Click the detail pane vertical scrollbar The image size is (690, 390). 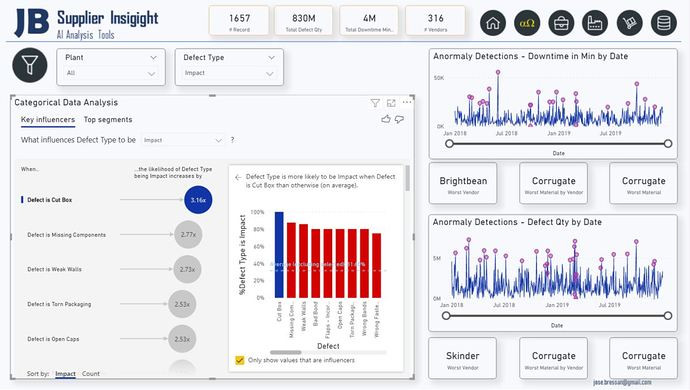(x=407, y=178)
